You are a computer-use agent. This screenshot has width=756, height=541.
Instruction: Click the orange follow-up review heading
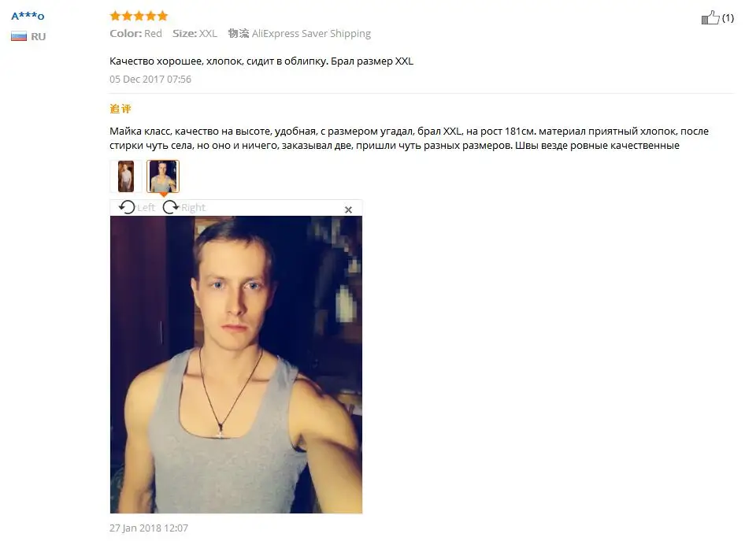[x=120, y=109]
